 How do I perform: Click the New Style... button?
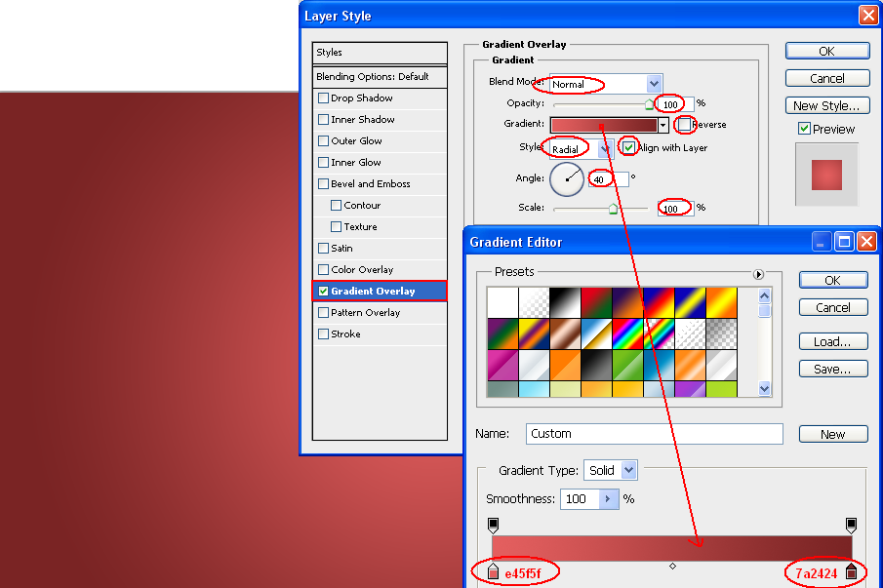point(827,105)
